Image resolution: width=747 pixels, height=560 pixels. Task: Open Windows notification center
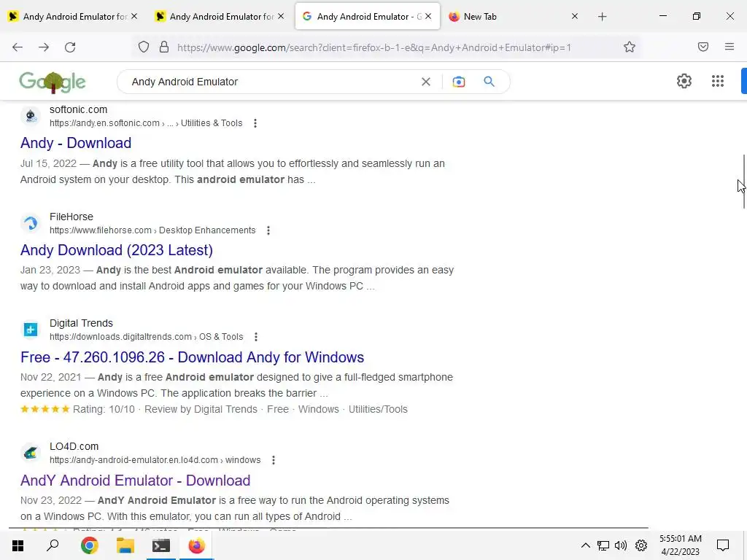tap(723, 545)
